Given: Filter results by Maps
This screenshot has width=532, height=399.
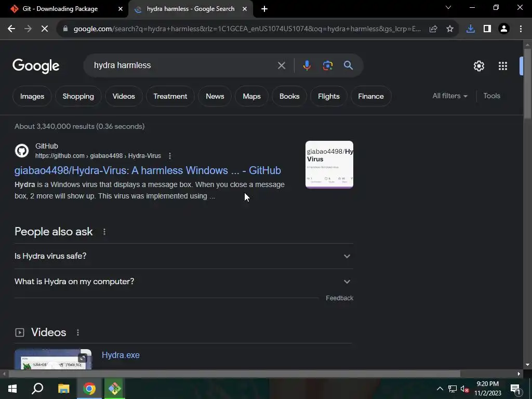Looking at the screenshot, I should click(252, 96).
